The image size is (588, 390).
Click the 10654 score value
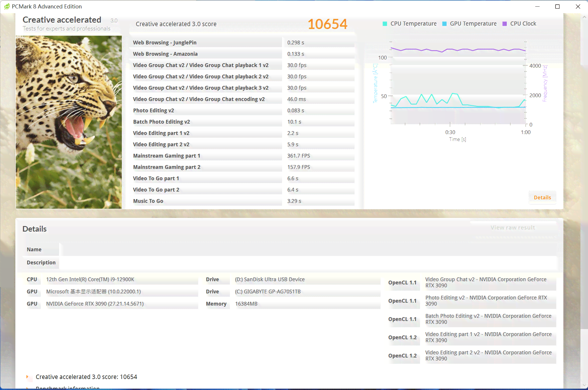[327, 24]
